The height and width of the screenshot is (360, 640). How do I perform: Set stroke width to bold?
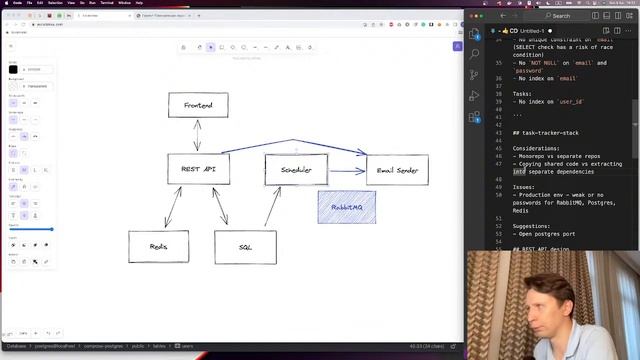(x=24, y=103)
